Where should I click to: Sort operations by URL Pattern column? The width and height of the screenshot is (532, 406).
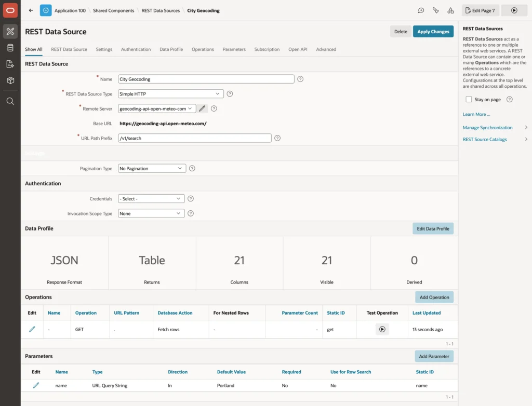coord(126,313)
